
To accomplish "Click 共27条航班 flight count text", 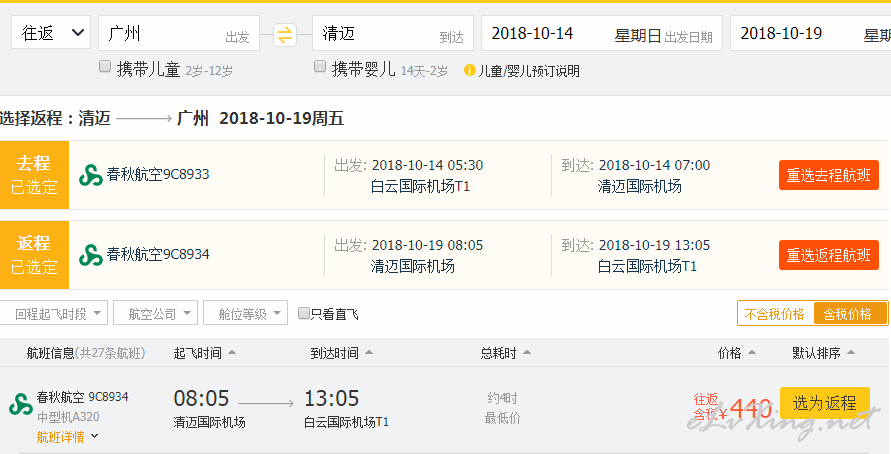I will [110, 353].
